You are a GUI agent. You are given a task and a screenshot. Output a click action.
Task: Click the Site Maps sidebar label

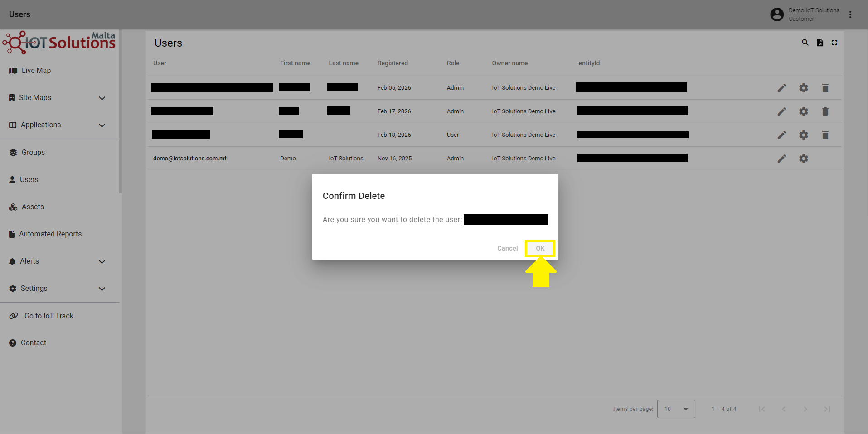pos(35,98)
